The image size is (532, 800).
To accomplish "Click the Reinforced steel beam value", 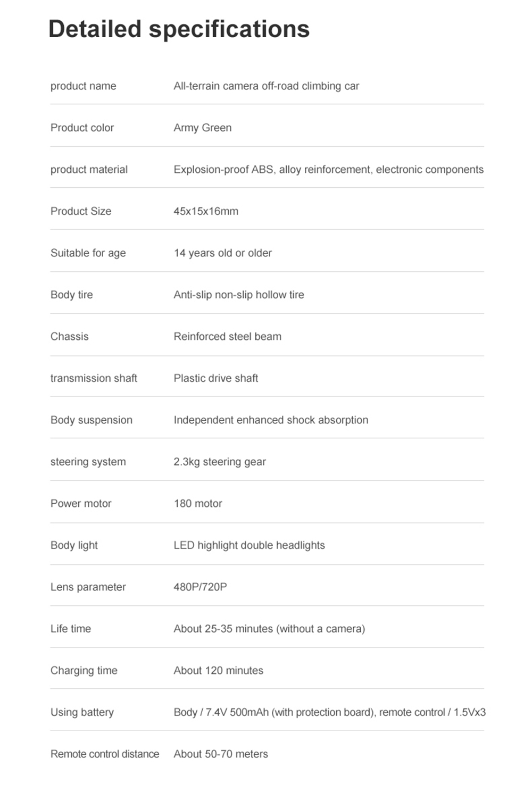I will pos(227,337).
